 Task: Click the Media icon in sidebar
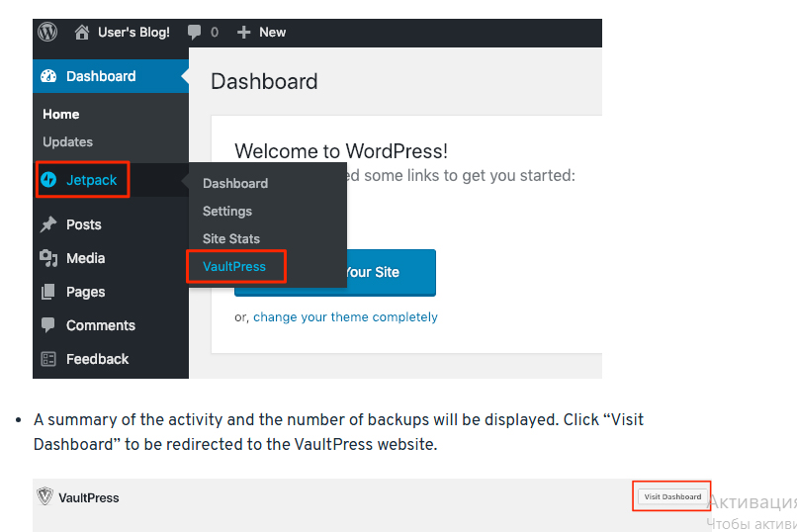pos(48,258)
